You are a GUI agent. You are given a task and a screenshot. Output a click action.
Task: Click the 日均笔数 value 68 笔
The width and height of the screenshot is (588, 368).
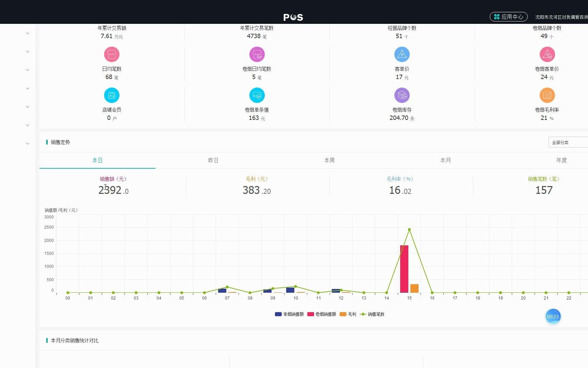112,77
